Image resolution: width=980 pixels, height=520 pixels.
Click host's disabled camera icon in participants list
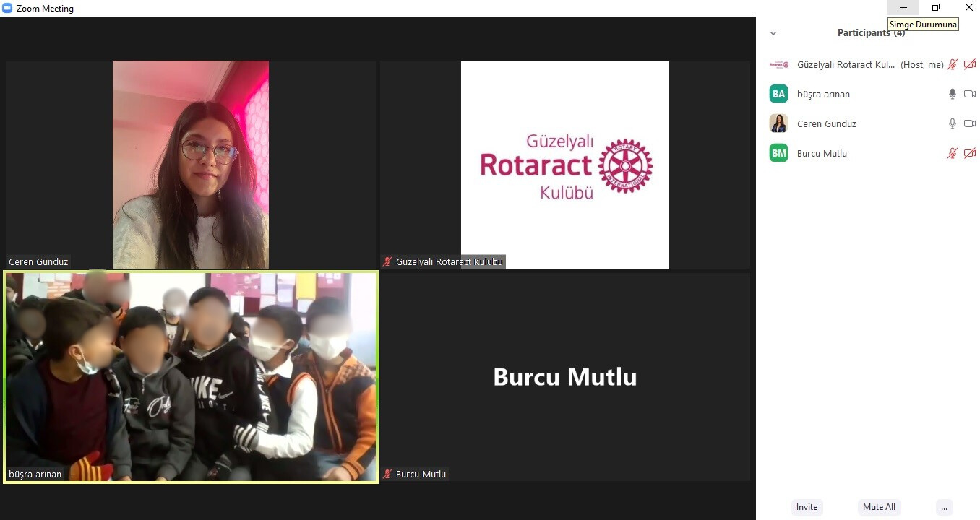pyautogui.click(x=970, y=64)
